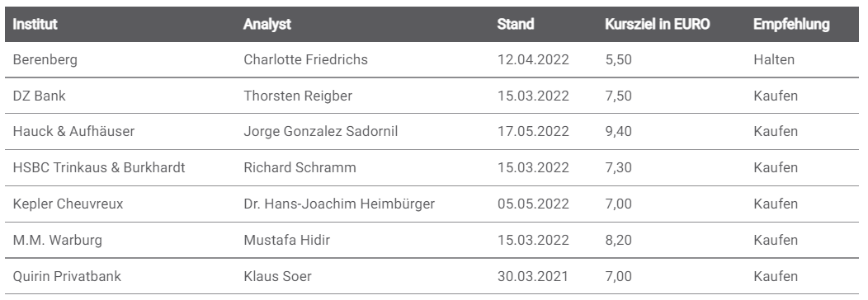Click the Kursziel in EURO header

657,24
